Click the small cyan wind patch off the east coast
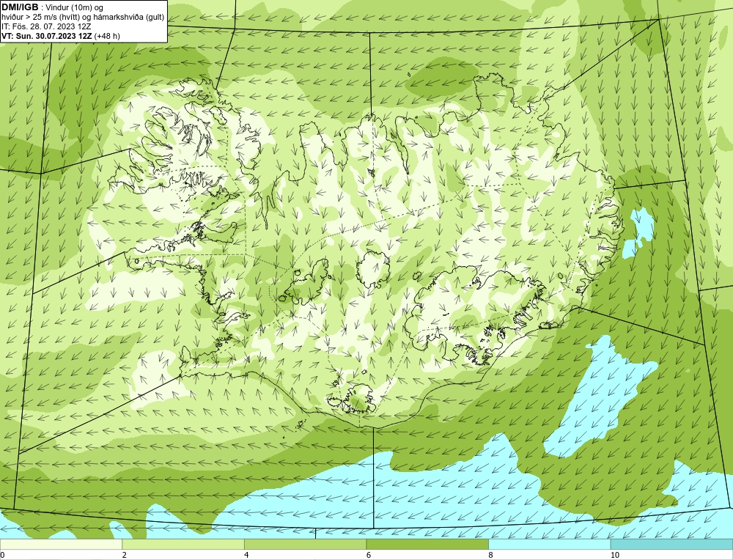The width and height of the screenshot is (733, 560). 639,231
